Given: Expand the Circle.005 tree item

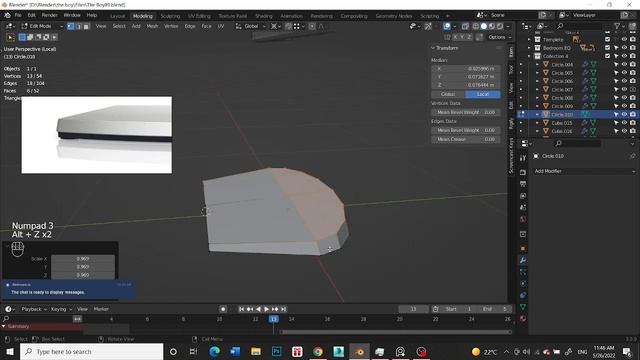Looking at the screenshot, I should pyautogui.click(x=537, y=73).
